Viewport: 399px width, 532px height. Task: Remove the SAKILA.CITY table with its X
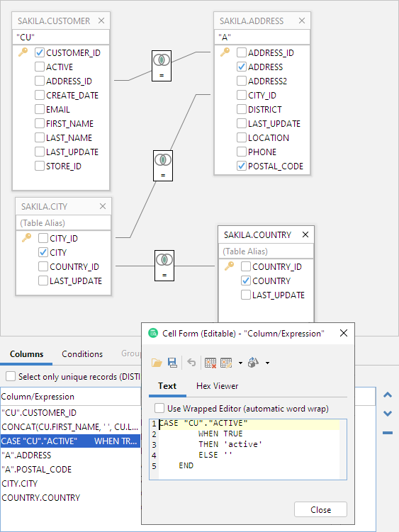103,206
